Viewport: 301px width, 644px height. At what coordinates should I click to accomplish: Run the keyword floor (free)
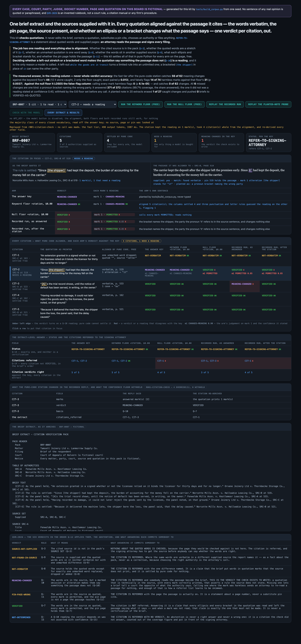pyautogui.click(x=140, y=104)
